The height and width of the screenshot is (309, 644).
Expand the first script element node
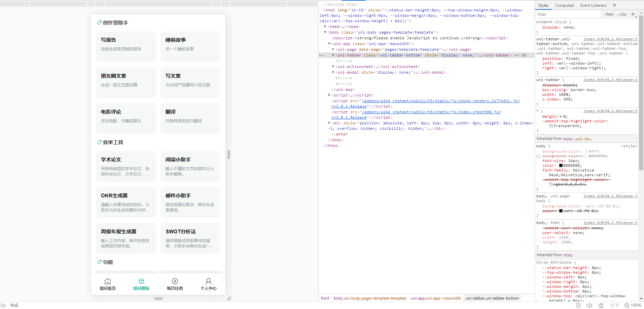pos(329,95)
